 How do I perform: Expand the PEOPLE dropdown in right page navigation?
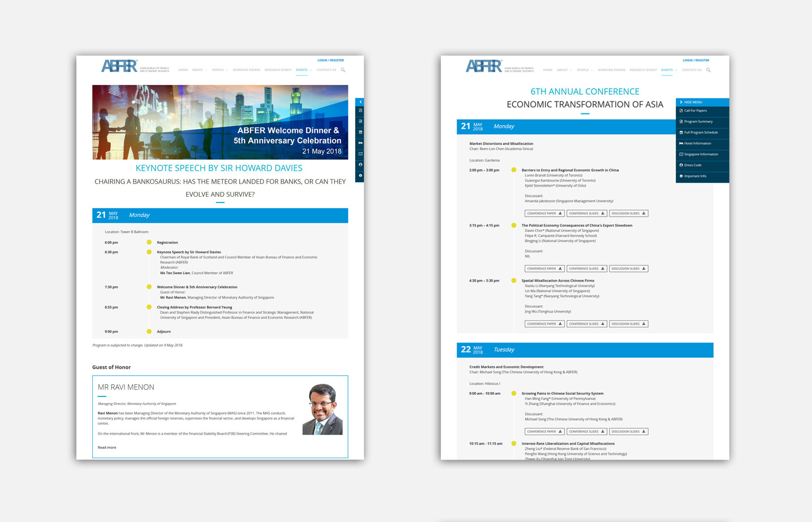(584, 70)
